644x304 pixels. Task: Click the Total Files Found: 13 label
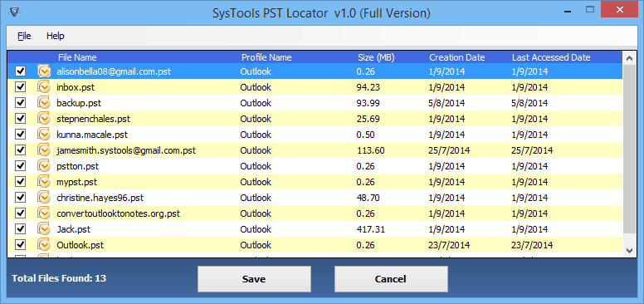pyautogui.click(x=59, y=278)
